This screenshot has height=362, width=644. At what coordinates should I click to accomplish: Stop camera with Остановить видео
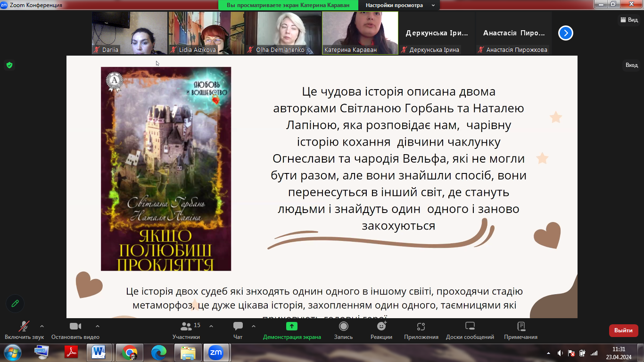(75, 330)
